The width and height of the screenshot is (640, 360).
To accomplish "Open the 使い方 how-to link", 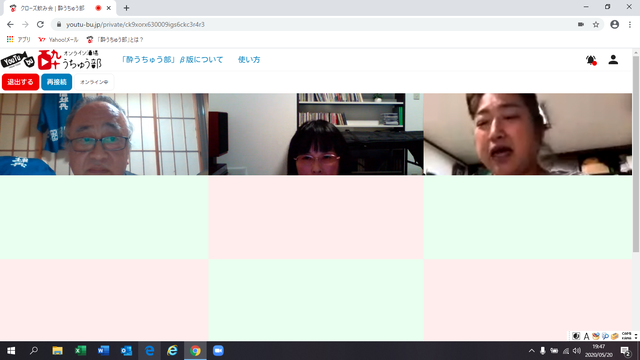I will [x=249, y=60].
